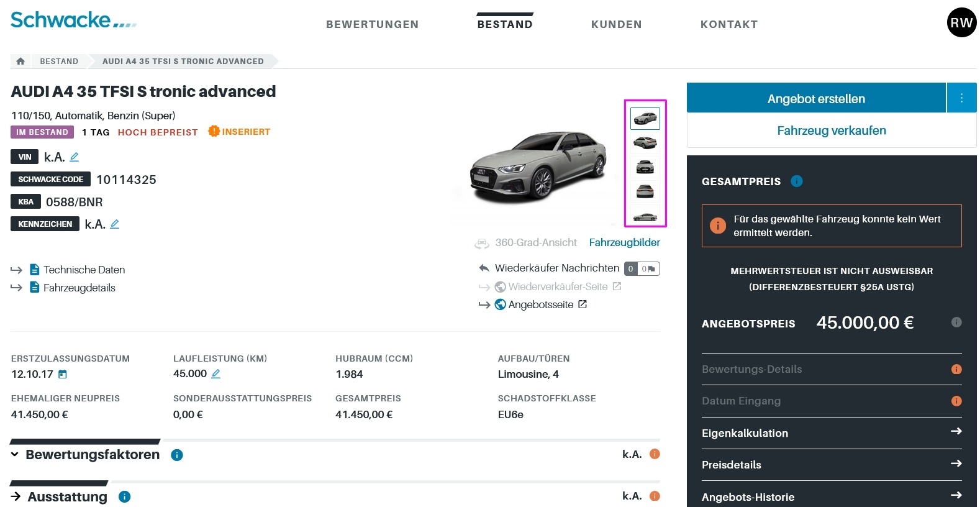Open the Kunden menu
Screen dimensions: 980x507
617,24
